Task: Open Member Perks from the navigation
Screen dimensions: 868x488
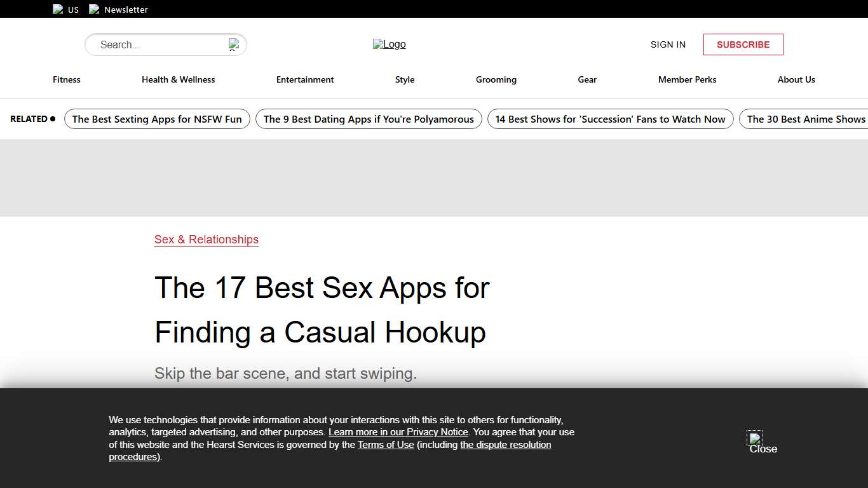Action: point(687,79)
